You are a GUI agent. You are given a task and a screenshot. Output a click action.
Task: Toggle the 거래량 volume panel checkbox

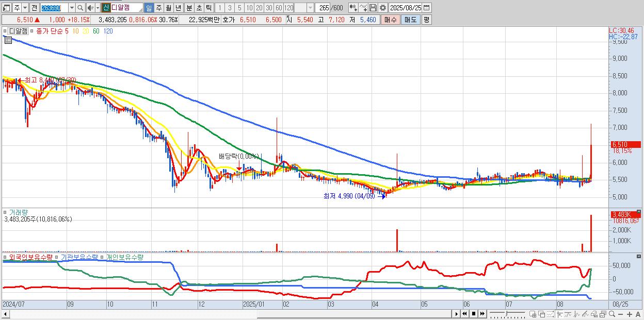(x=6, y=212)
